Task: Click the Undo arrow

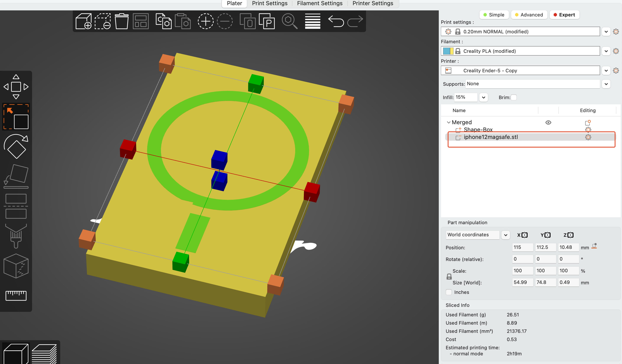Action: [336, 21]
